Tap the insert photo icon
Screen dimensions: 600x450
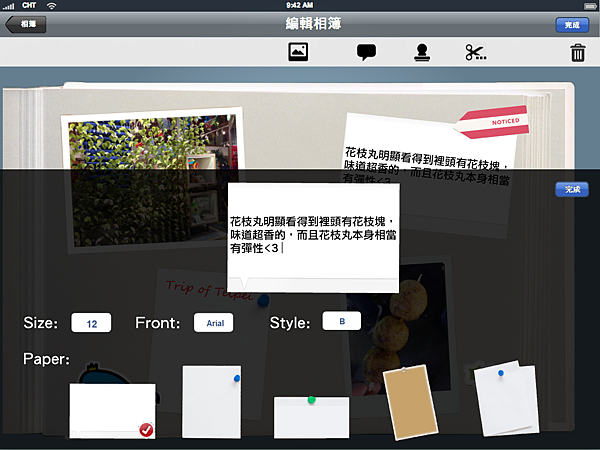coord(298,52)
